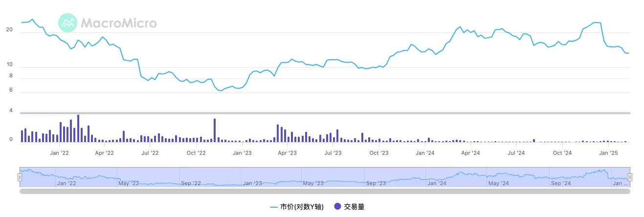Click the x-axis label Jan '25

point(608,153)
